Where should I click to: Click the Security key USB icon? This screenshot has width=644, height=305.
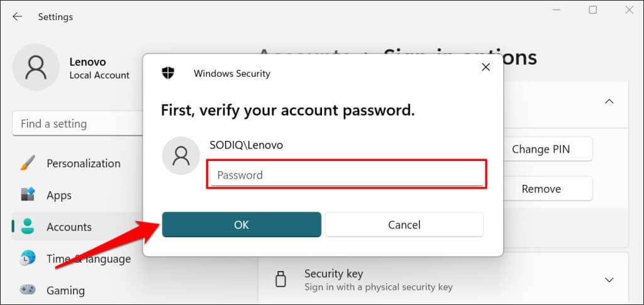click(x=282, y=280)
